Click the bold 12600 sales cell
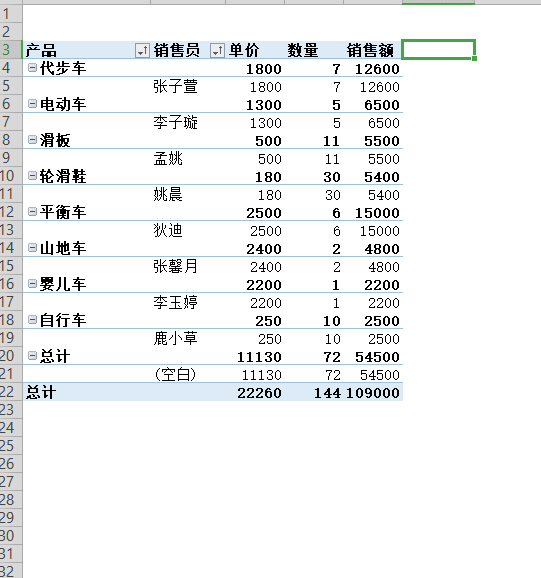Screen dimensions: 541x578 tap(373, 68)
